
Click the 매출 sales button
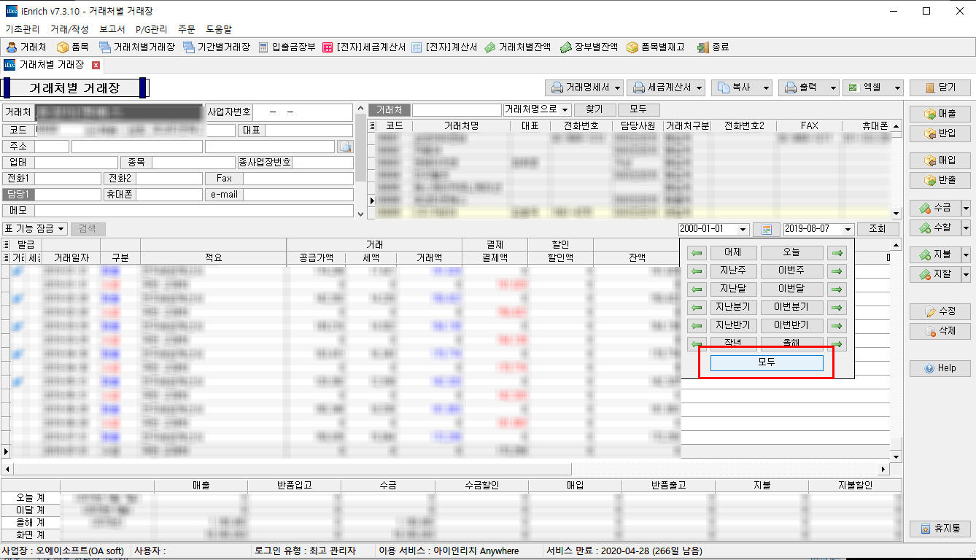pyautogui.click(x=940, y=114)
